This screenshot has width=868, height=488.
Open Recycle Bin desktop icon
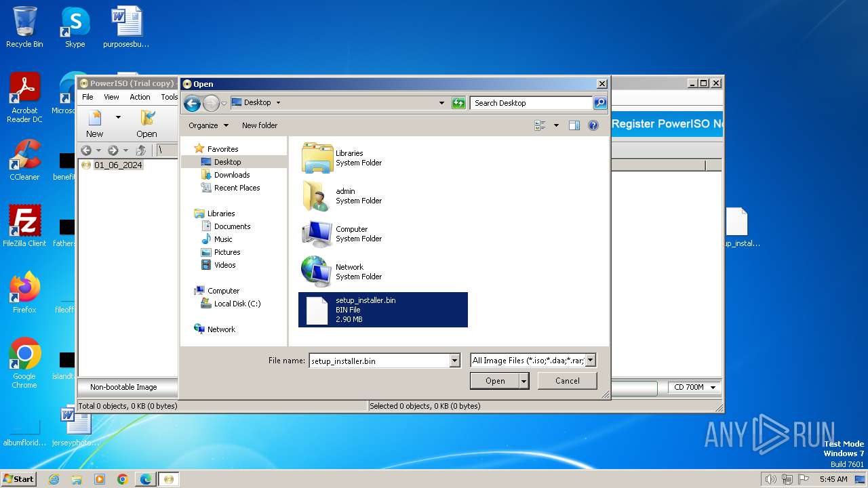coord(24,27)
